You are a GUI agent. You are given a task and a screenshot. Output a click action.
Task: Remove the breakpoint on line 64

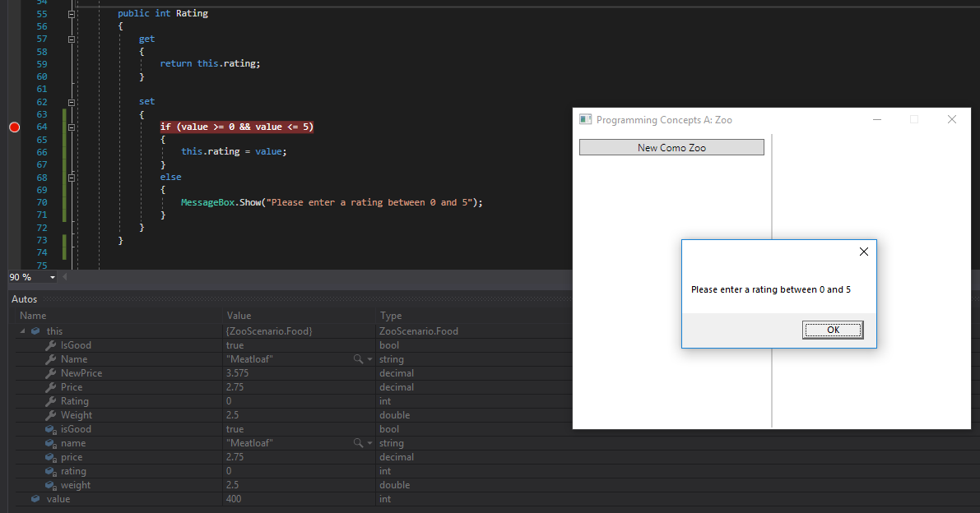coord(14,127)
